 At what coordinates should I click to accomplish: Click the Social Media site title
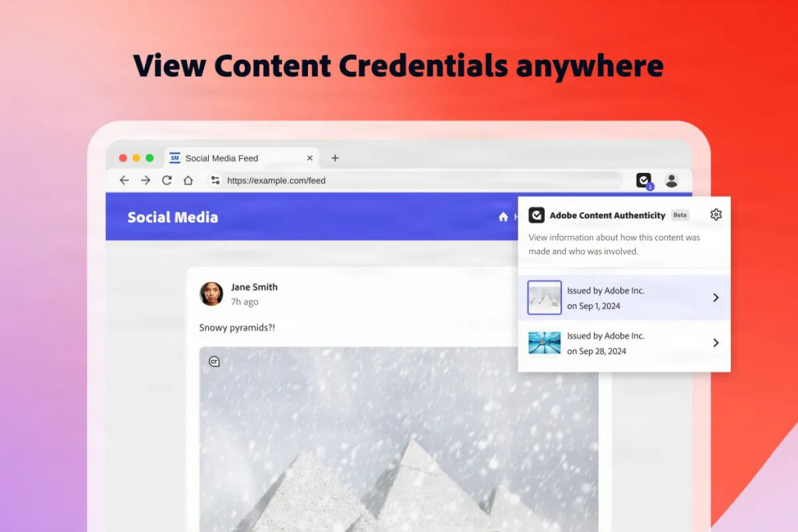(171, 217)
